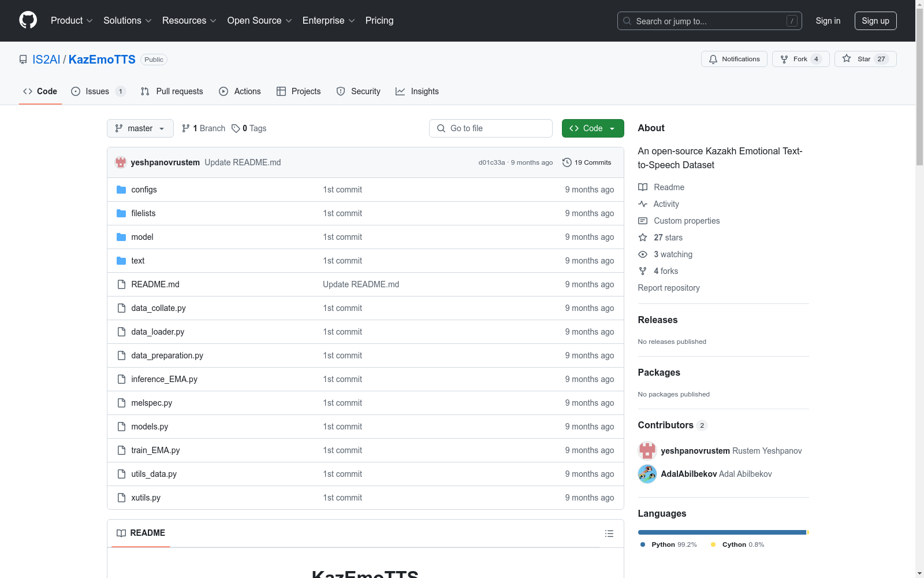The height and width of the screenshot is (578, 924).
Task: Open the Projects tab
Action: pos(299,91)
